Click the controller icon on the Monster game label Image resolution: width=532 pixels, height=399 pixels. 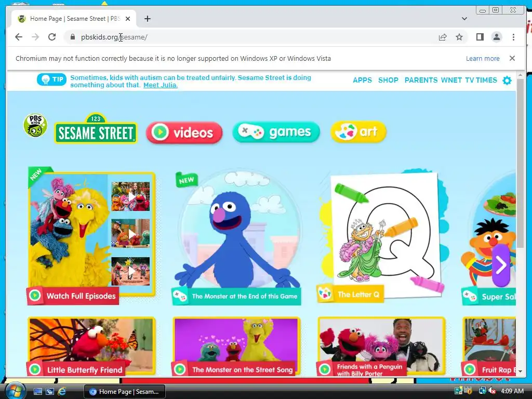[x=180, y=296]
